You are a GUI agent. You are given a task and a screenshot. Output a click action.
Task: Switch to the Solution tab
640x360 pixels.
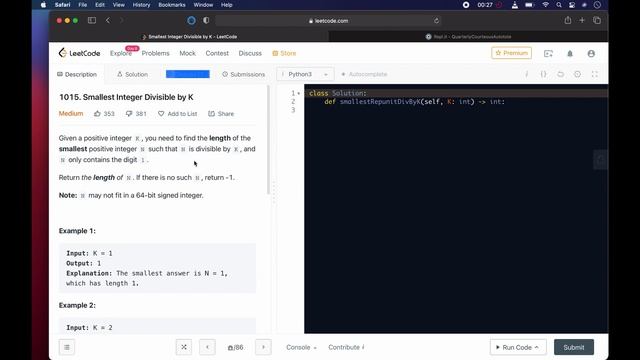point(132,74)
